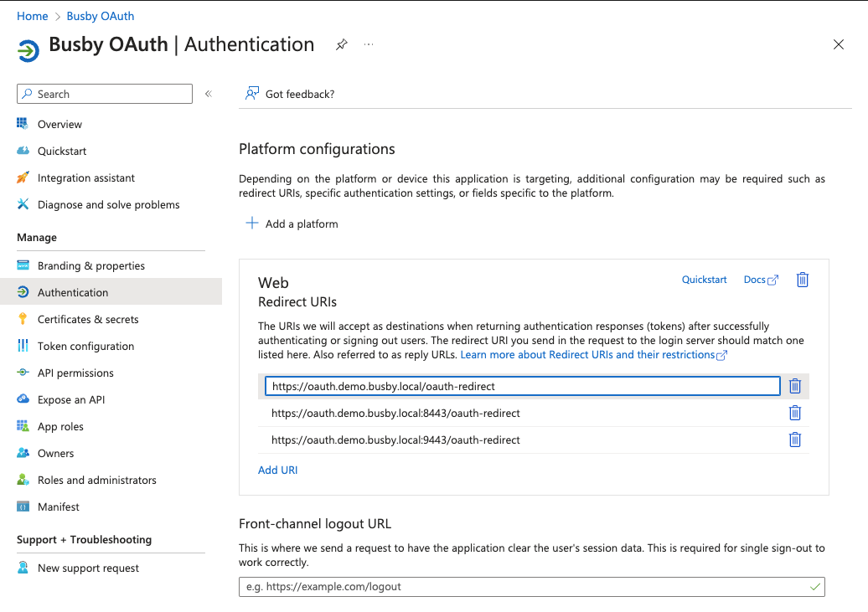Click Add a platform
This screenshot has width=868, height=612.
(x=292, y=224)
